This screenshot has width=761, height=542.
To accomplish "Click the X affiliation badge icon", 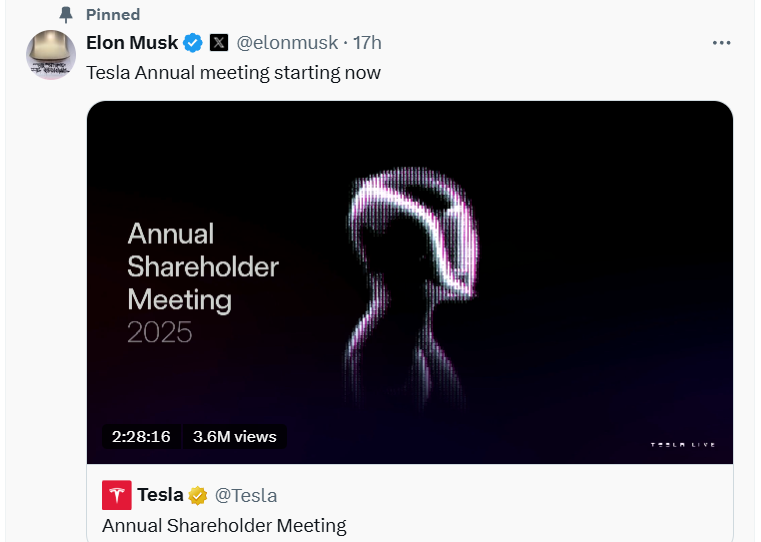I will (x=219, y=43).
